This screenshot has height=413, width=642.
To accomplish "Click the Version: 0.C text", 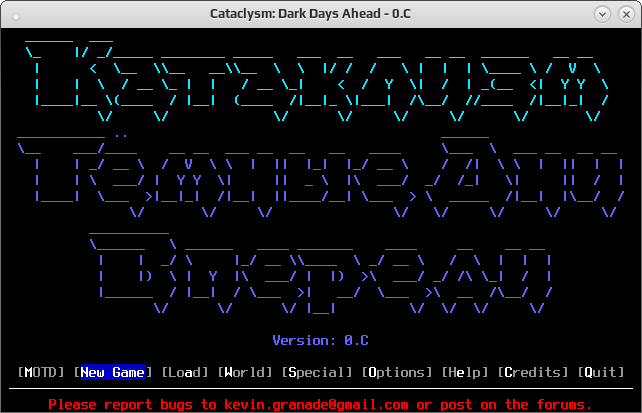I will tap(321, 340).
